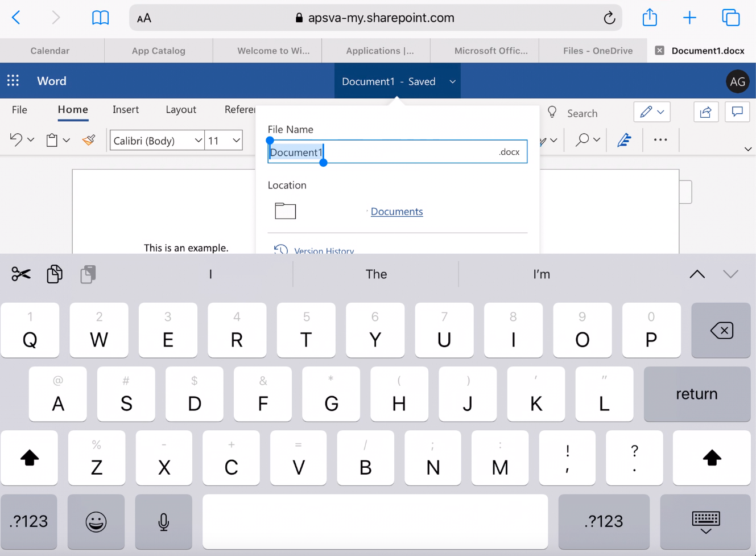Click the location folder icon

[x=285, y=211]
